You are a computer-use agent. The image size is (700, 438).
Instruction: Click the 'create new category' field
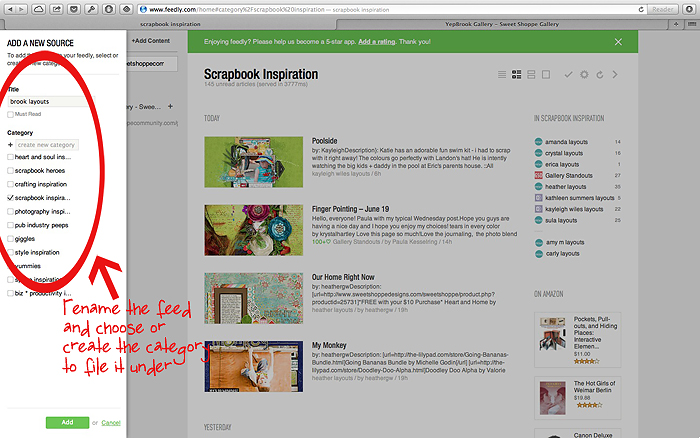click(x=47, y=145)
